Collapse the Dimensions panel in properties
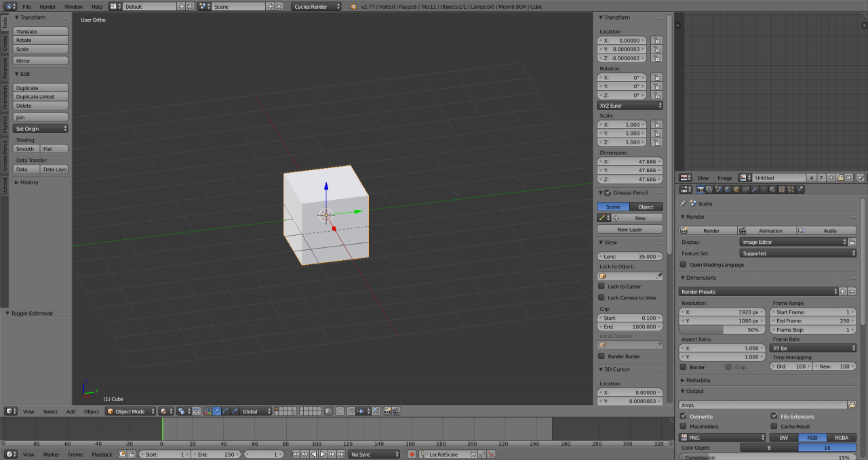The height and width of the screenshot is (460, 868). pyautogui.click(x=701, y=278)
